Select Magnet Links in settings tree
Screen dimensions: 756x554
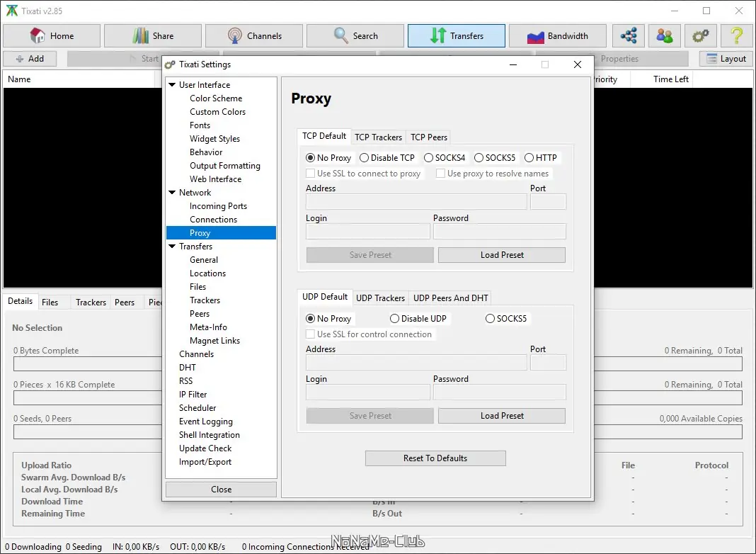[x=214, y=341]
